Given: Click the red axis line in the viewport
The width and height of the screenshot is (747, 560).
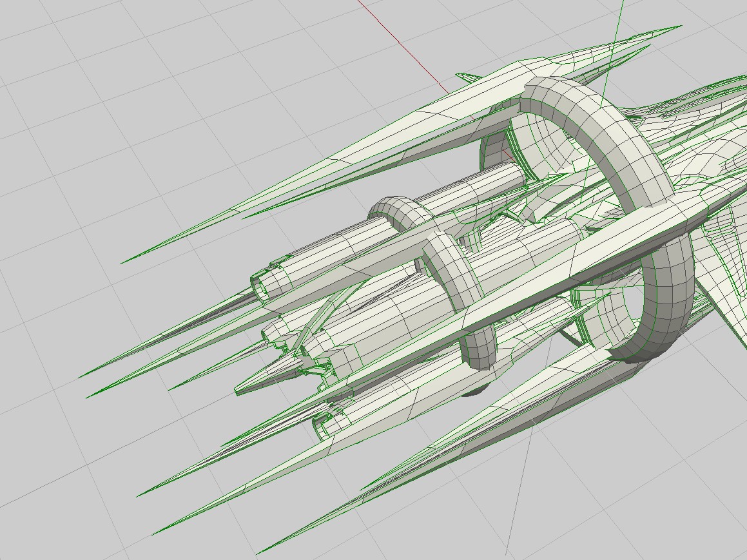Looking at the screenshot, I should (x=403, y=46).
